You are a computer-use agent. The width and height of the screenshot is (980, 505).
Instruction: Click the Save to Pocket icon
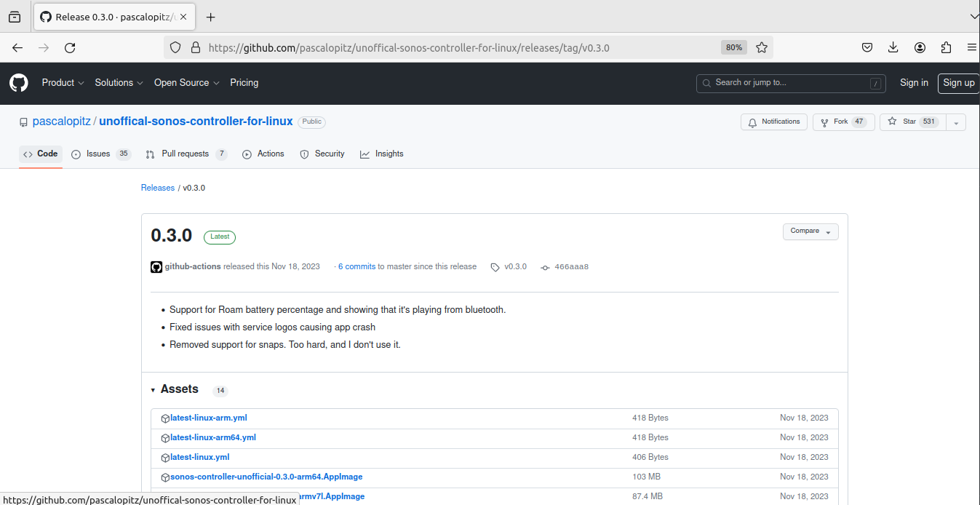point(867,47)
